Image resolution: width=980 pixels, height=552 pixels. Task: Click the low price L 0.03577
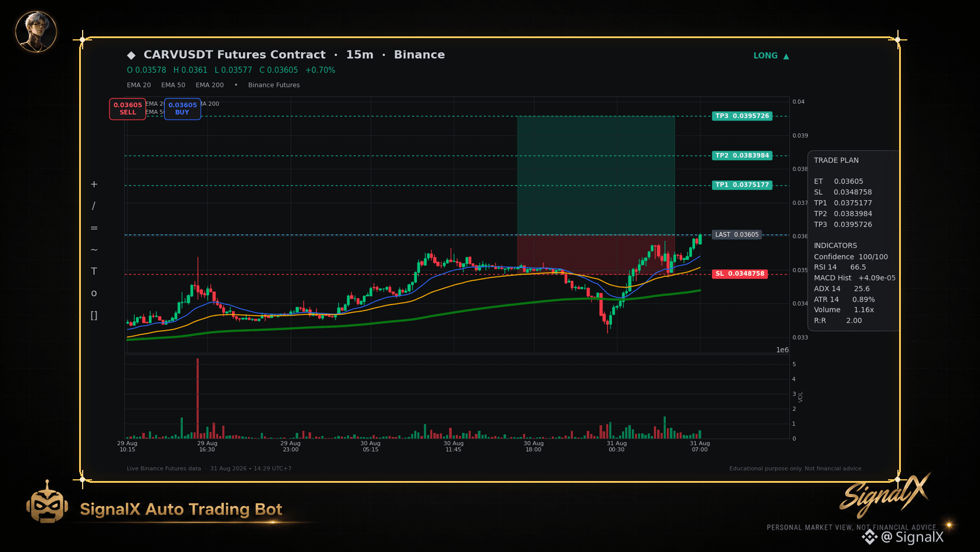pyautogui.click(x=233, y=70)
